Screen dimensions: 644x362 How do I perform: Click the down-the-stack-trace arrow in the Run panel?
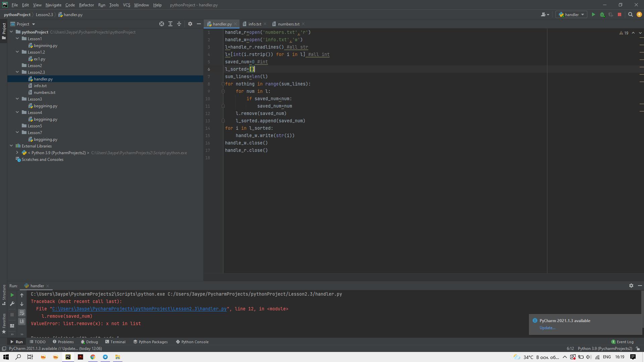(22, 304)
